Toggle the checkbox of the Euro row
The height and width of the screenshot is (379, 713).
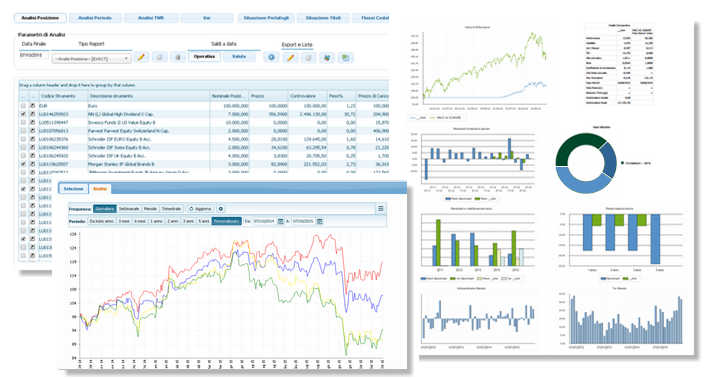[23, 106]
